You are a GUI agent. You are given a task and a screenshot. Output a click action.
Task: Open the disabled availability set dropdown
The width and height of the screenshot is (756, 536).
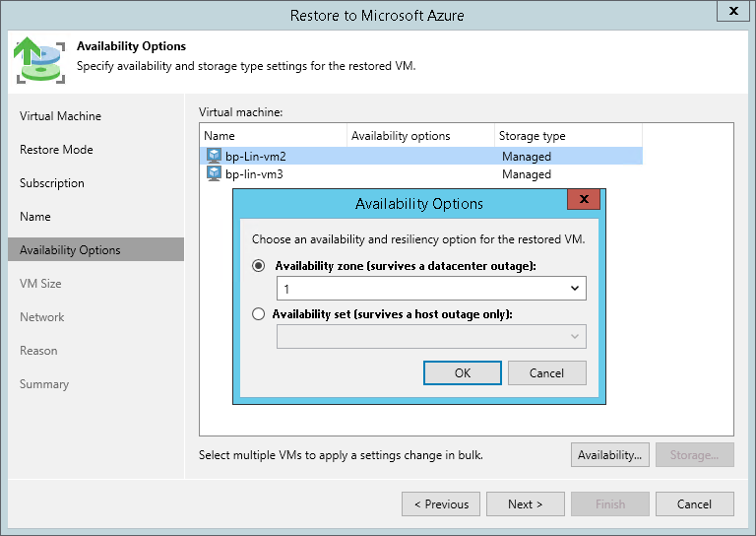431,337
